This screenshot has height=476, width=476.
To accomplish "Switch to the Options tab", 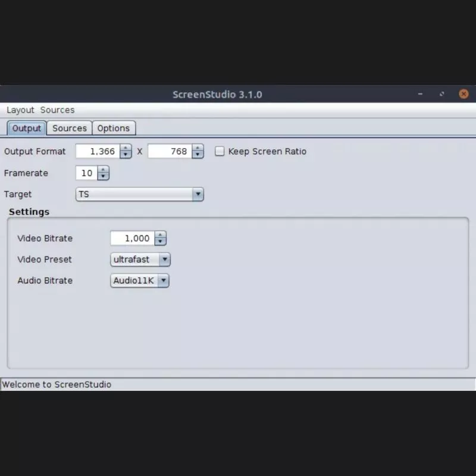I will pos(114,128).
